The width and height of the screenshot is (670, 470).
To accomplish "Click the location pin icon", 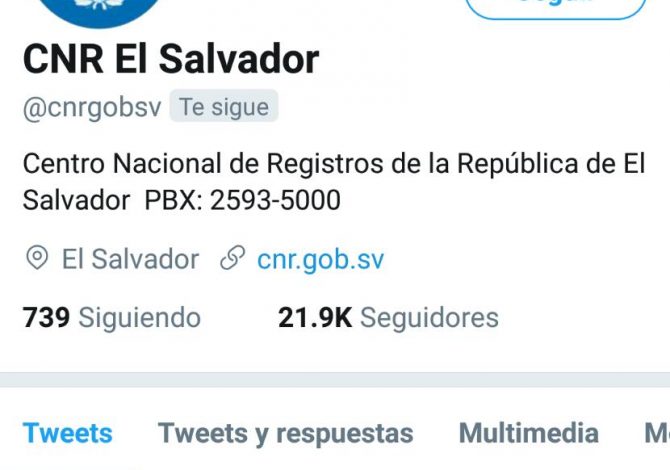I will point(37,258).
